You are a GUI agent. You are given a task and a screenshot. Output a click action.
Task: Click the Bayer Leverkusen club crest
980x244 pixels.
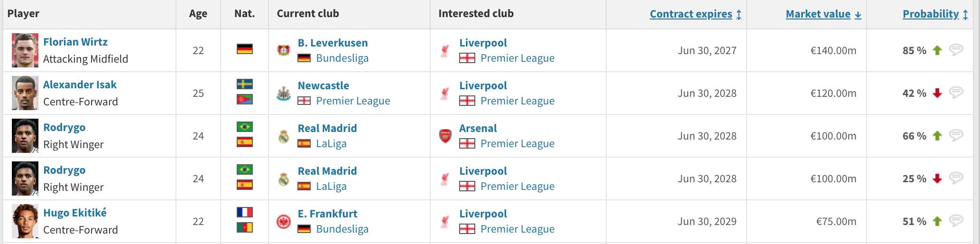(x=284, y=50)
